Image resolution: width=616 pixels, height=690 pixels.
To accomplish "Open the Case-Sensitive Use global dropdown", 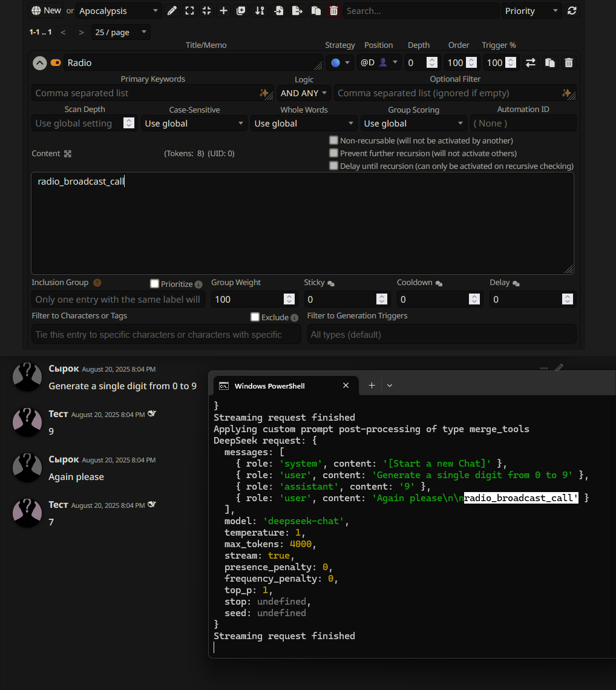I will pyautogui.click(x=194, y=123).
